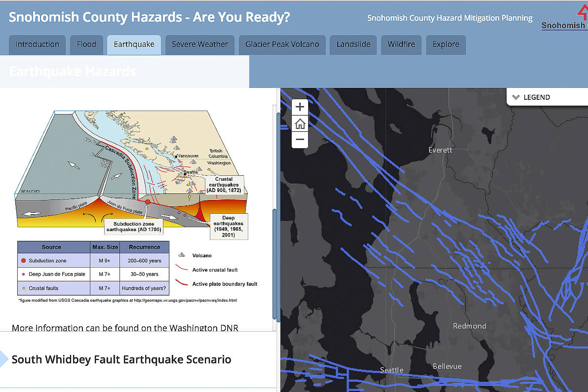Open the Introduction tab
The image size is (588, 392).
click(x=37, y=44)
